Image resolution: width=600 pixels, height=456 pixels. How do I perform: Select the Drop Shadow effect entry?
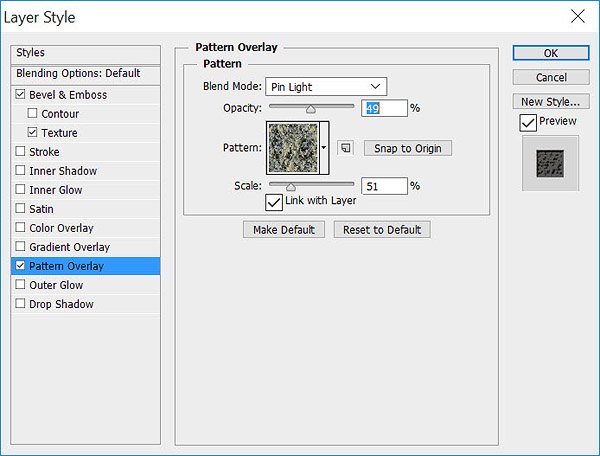point(86,304)
